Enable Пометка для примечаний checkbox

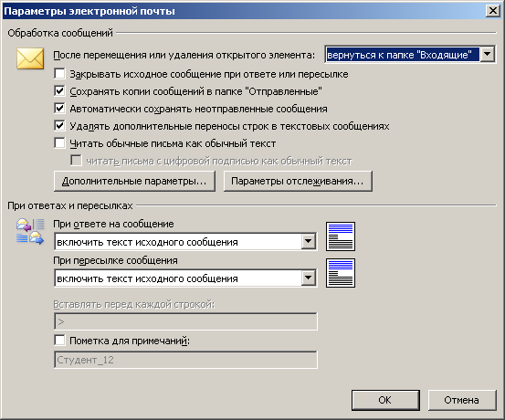coord(60,341)
